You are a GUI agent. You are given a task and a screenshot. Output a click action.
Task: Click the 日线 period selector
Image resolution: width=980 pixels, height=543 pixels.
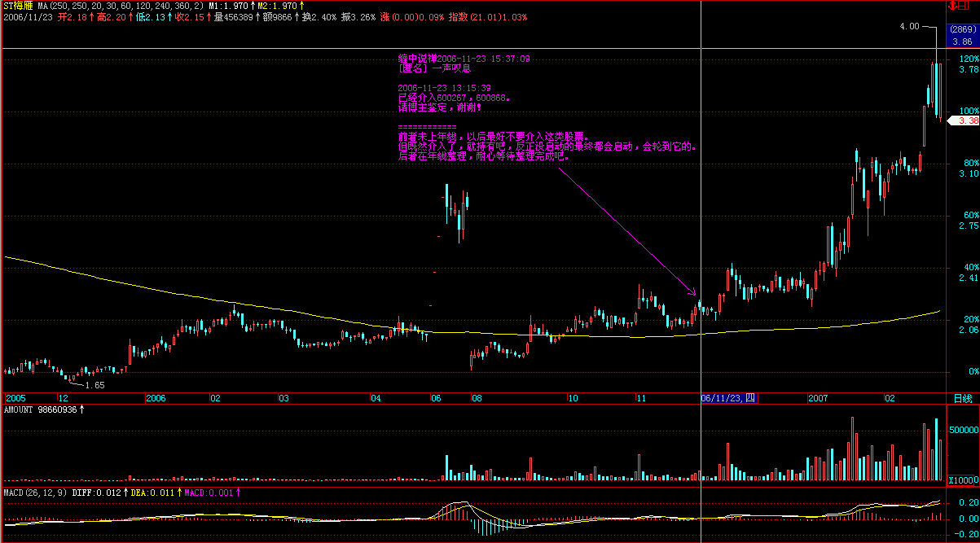point(962,398)
